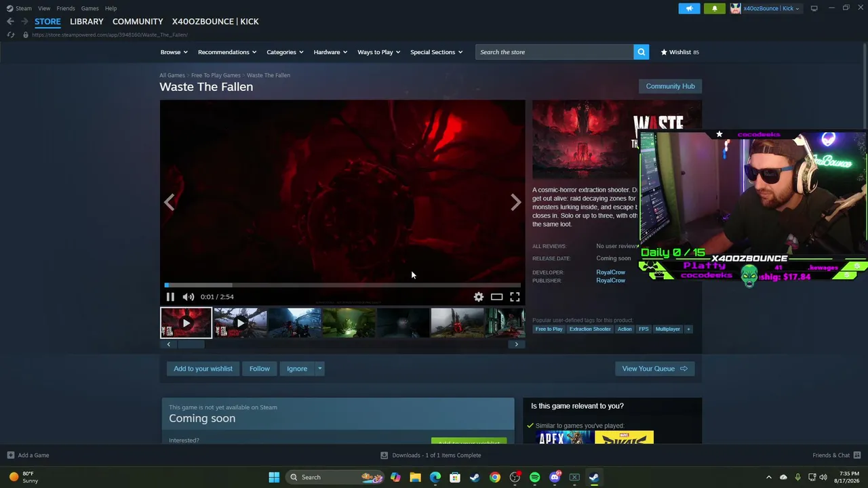
Task: Click View Your Queue
Action: click(x=654, y=369)
